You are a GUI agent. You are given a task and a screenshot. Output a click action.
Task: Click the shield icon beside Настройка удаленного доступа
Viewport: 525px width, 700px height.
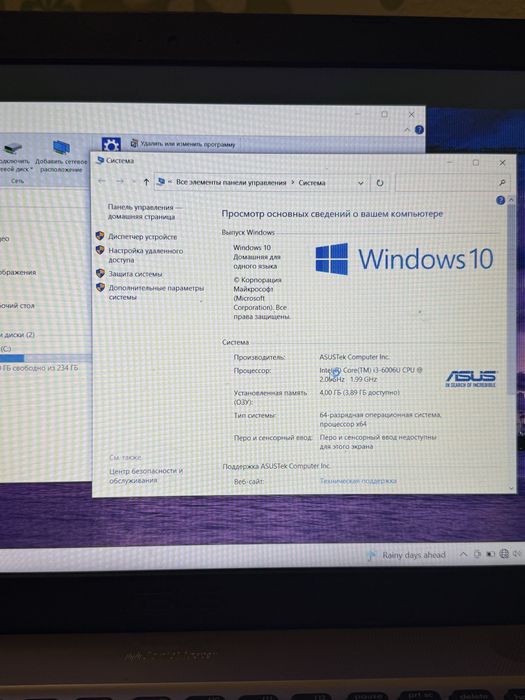[x=100, y=250]
